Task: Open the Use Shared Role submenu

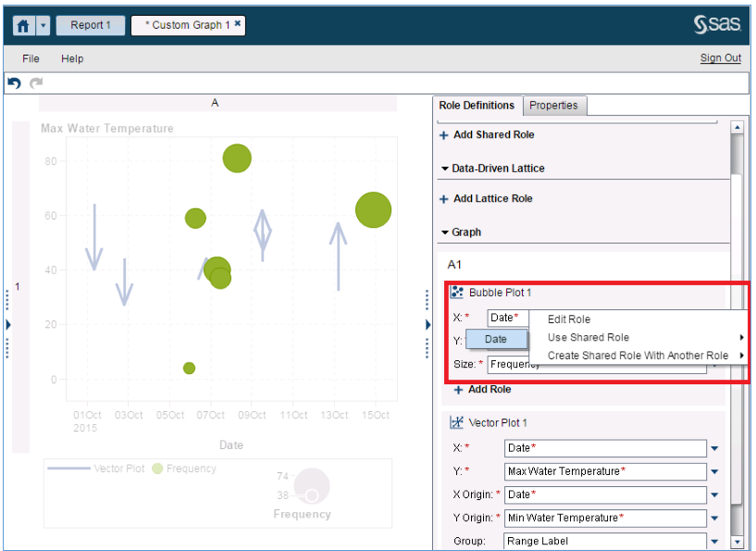Action: coord(639,337)
